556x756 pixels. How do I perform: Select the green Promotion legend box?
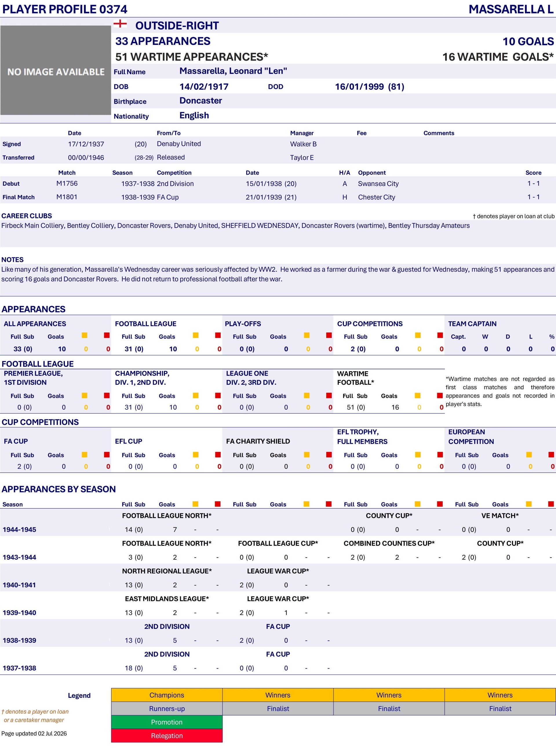[167, 722]
